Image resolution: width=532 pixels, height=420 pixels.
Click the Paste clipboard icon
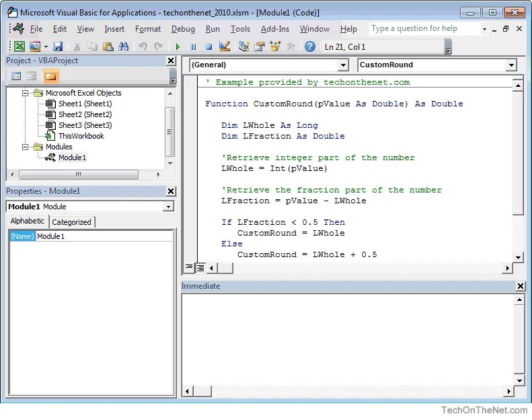(108, 46)
